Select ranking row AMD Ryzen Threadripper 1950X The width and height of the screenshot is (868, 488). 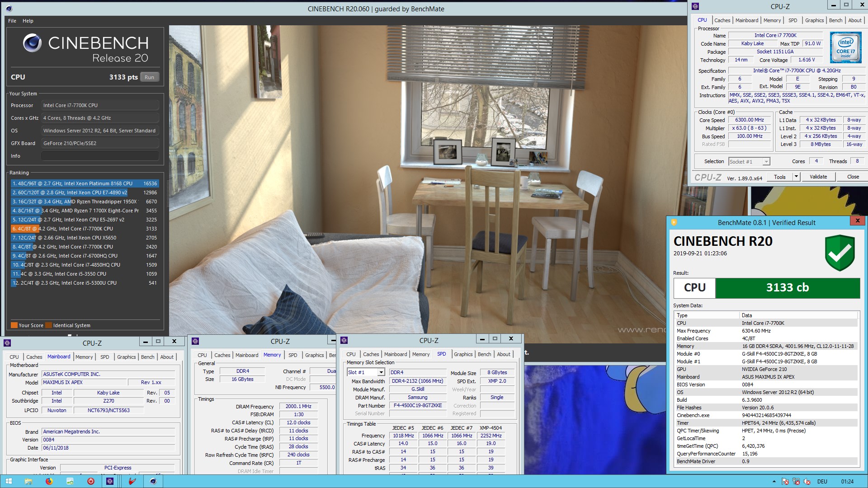click(85, 202)
